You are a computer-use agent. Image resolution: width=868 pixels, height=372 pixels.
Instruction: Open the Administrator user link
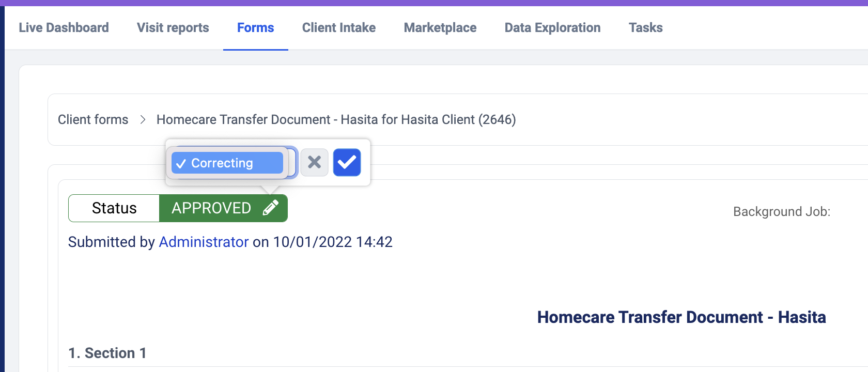click(x=204, y=242)
